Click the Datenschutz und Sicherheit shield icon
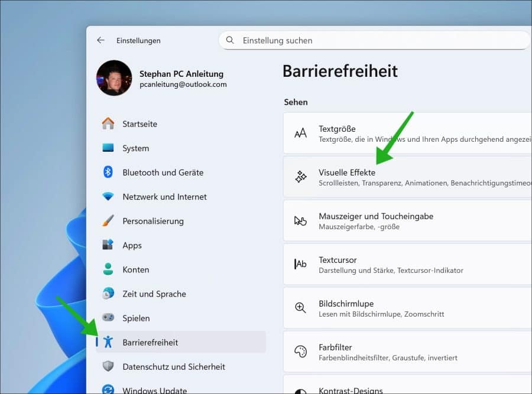 coord(108,367)
